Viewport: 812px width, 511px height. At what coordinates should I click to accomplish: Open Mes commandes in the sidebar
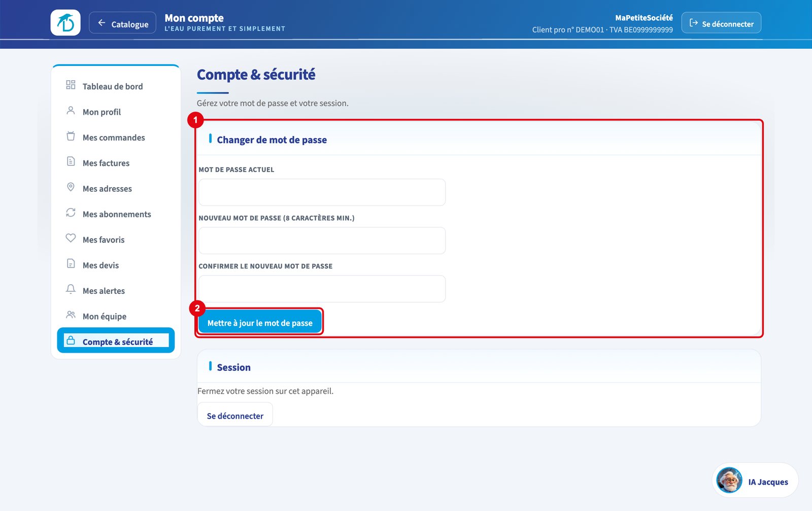point(116,138)
